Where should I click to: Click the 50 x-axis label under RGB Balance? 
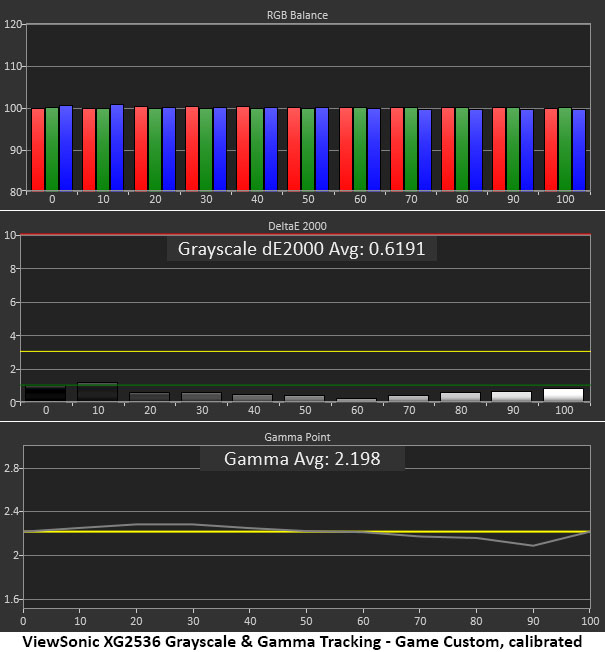pos(308,200)
